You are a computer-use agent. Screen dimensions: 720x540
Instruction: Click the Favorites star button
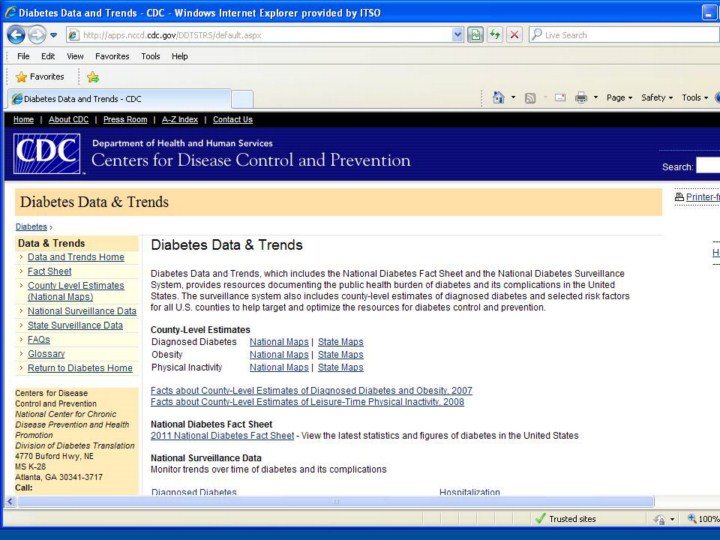click(x=40, y=76)
